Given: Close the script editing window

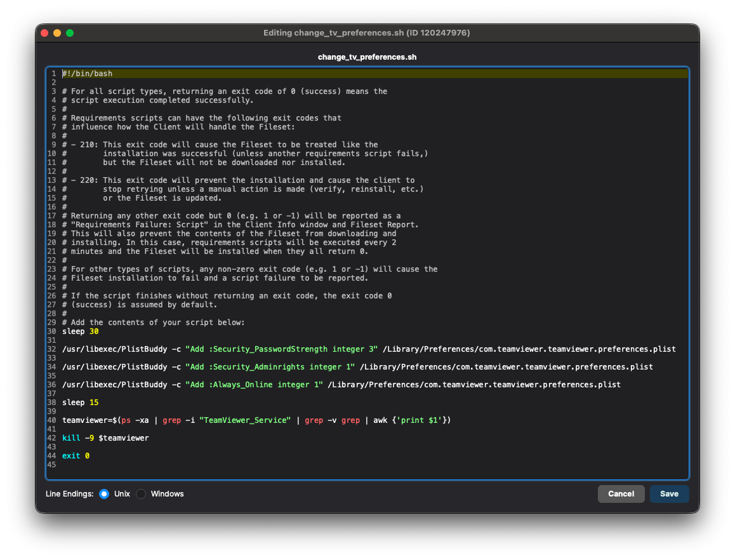Looking at the screenshot, I should pyautogui.click(x=44, y=33).
